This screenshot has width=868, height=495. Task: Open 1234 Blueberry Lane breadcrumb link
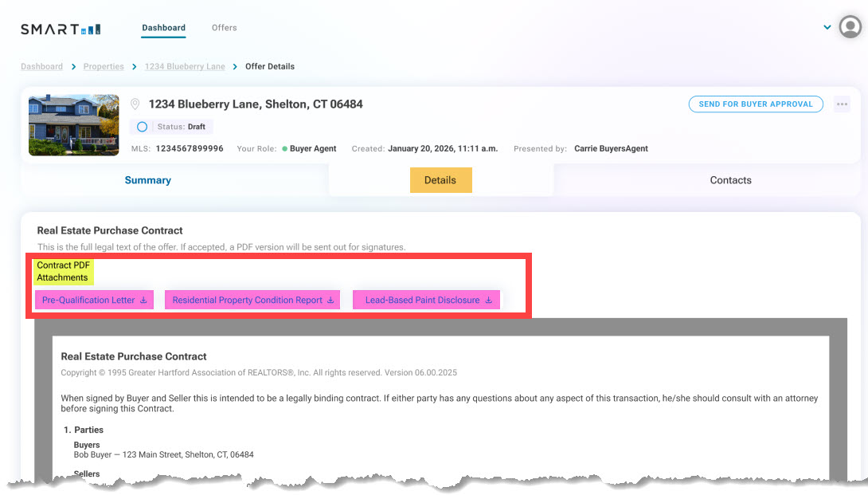185,66
